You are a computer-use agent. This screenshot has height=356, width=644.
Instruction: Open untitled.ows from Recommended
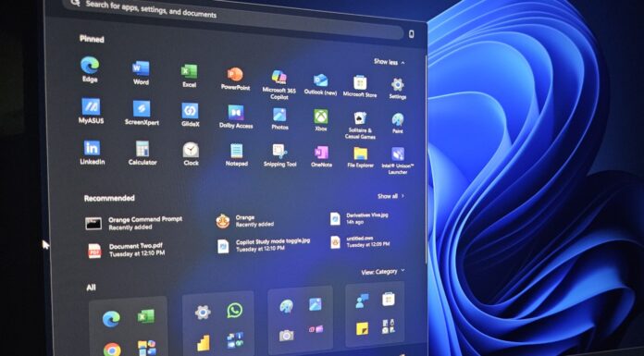pos(360,241)
